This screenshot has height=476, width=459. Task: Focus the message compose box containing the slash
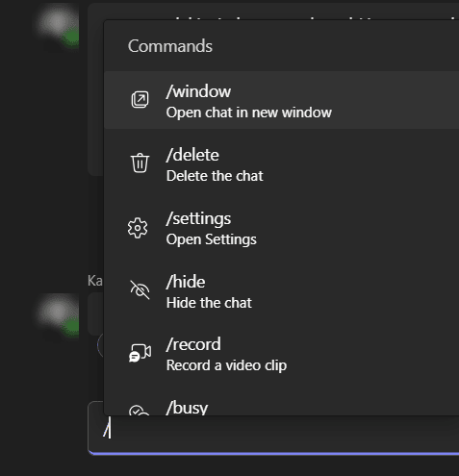273,430
